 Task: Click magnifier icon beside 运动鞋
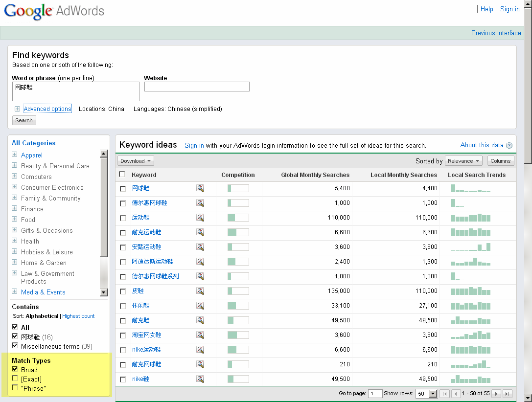tap(200, 218)
